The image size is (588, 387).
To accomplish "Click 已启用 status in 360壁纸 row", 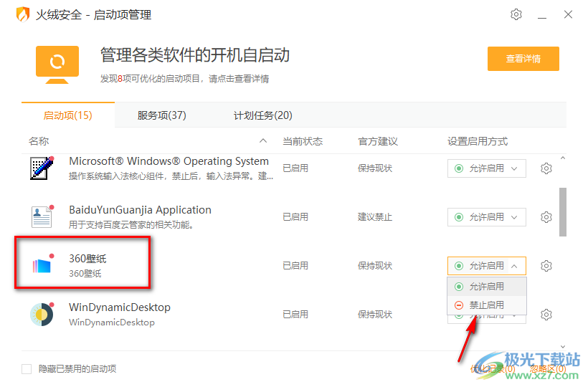I will pyautogui.click(x=295, y=266).
